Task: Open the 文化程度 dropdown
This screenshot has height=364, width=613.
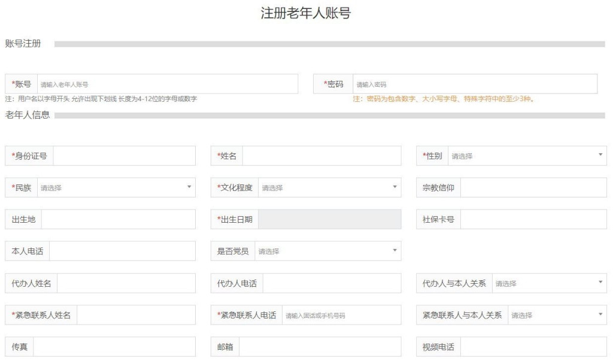Action: pos(329,187)
